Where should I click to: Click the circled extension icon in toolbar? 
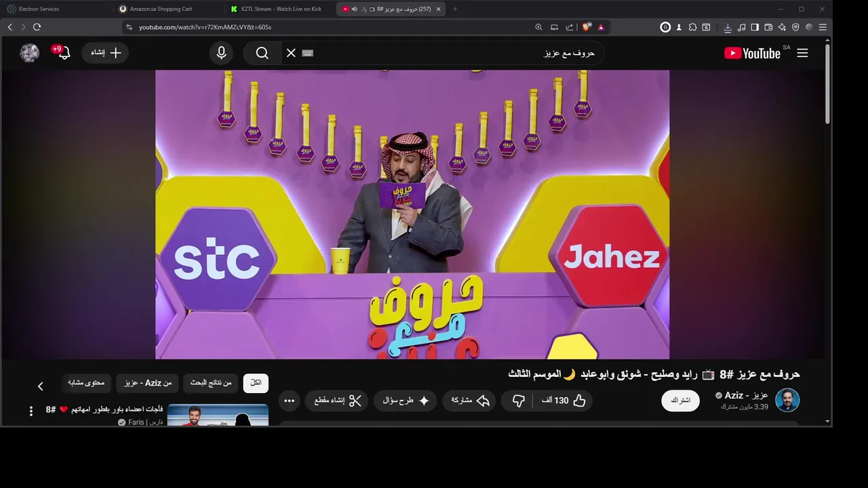pyautogui.click(x=665, y=27)
